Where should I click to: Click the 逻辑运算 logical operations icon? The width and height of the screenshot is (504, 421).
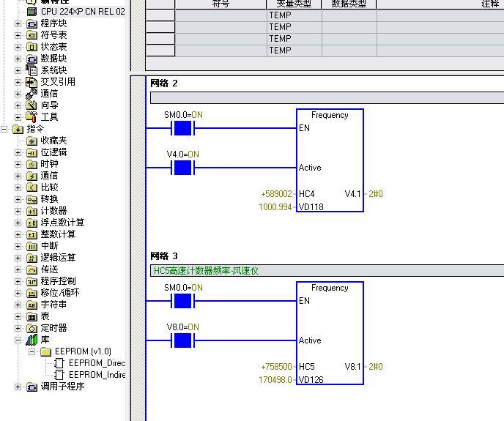point(31,258)
